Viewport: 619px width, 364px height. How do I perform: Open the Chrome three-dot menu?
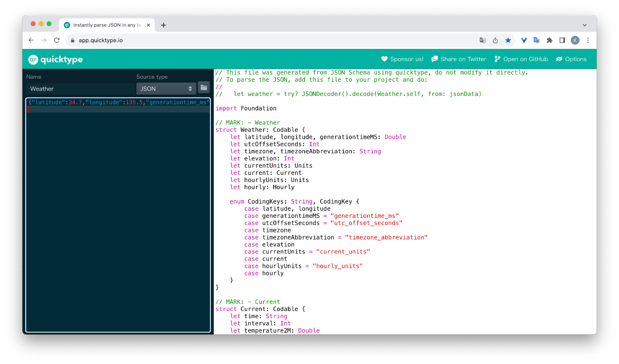click(588, 40)
